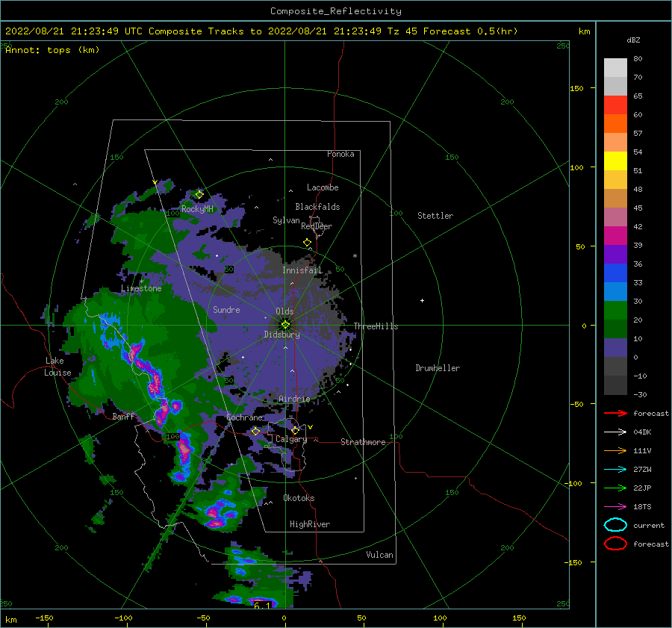Click the HighRiver label
672x628 pixels.
pos(310,524)
